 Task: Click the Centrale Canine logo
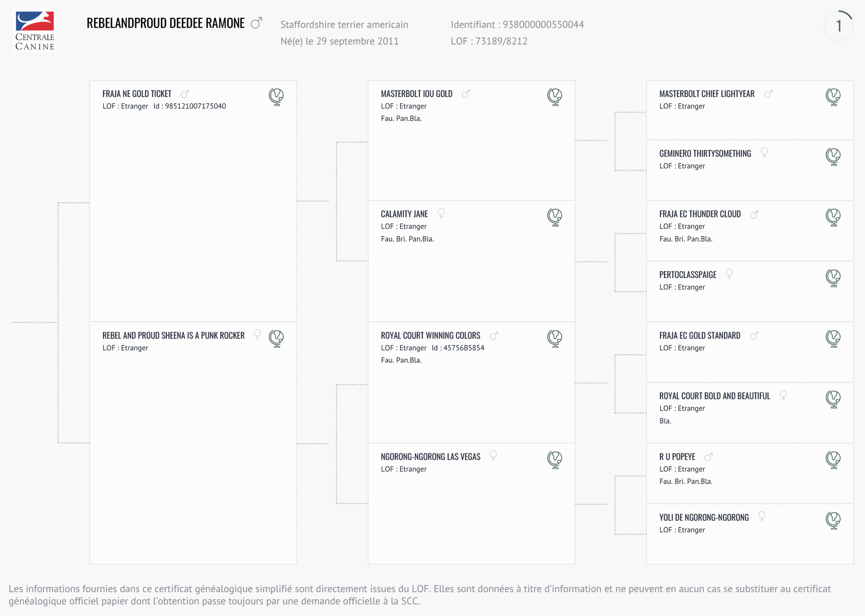tap(34, 30)
